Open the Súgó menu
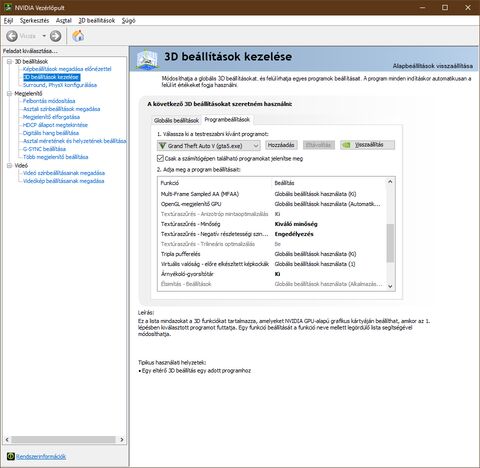The width and height of the screenshot is (480, 468). (x=129, y=21)
